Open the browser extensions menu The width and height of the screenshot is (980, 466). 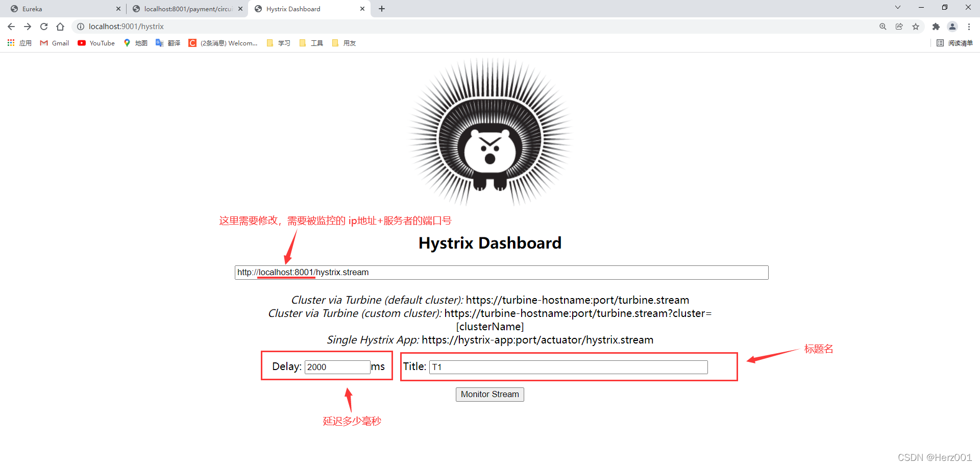[x=936, y=27]
